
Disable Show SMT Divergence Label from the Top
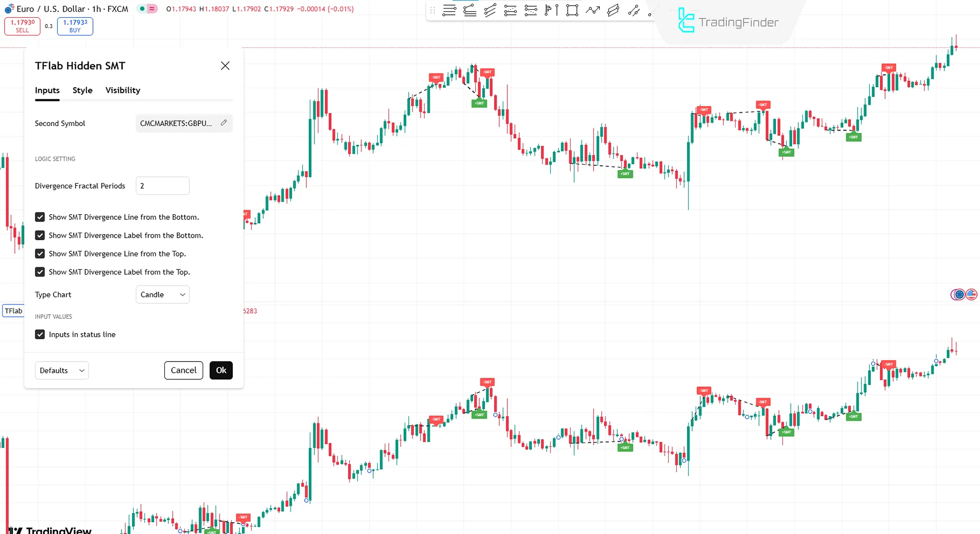tap(40, 272)
